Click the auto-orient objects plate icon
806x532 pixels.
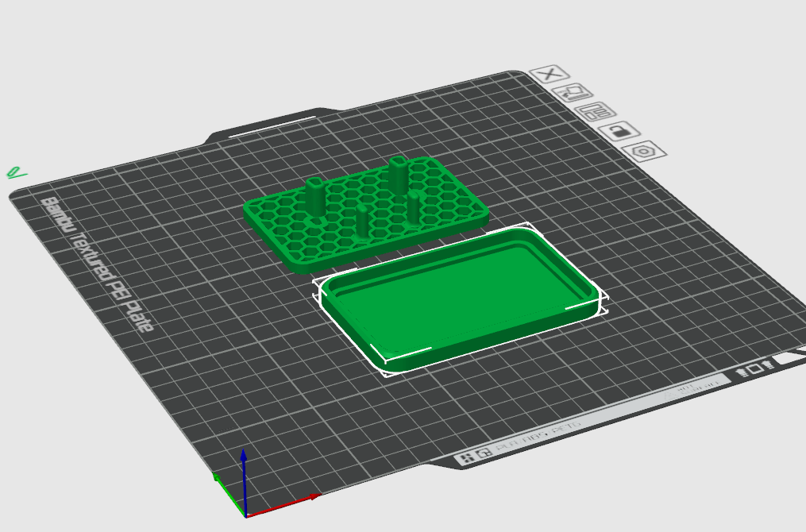pos(572,93)
